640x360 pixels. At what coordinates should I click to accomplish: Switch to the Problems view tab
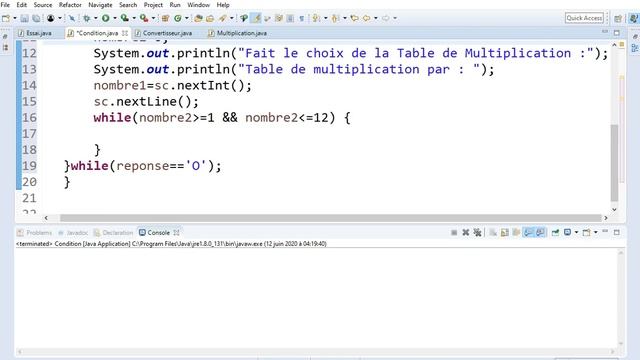35,233
